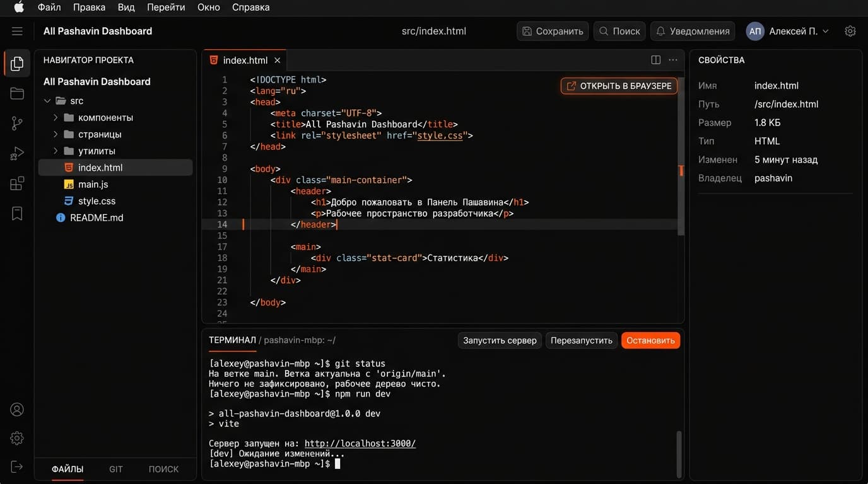Select the source control branch icon

pyautogui.click(x=16, y=123)
